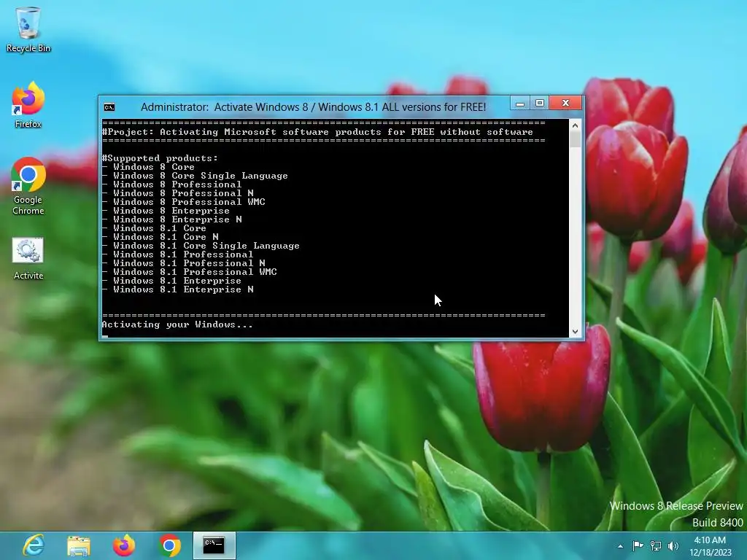
Task: Select the Firefox desktop shortcut
Action: click(x=28, y=105)
